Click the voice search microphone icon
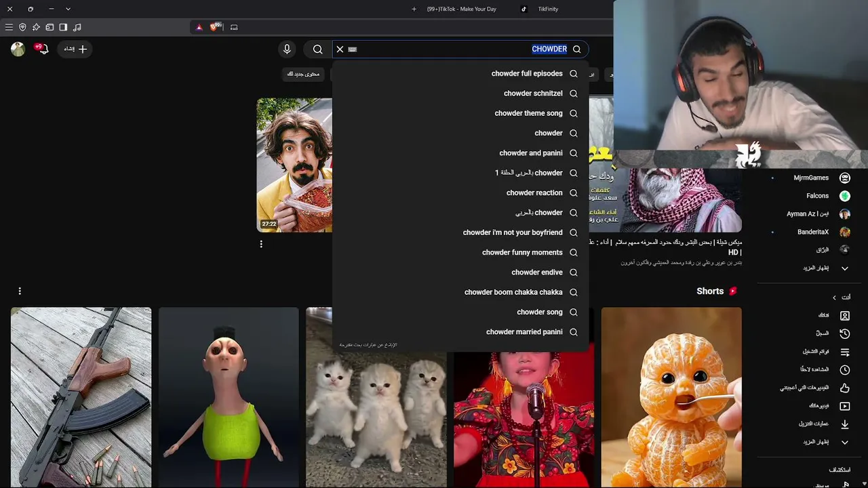Screen dimensions: 868x488 coord(287,49)
